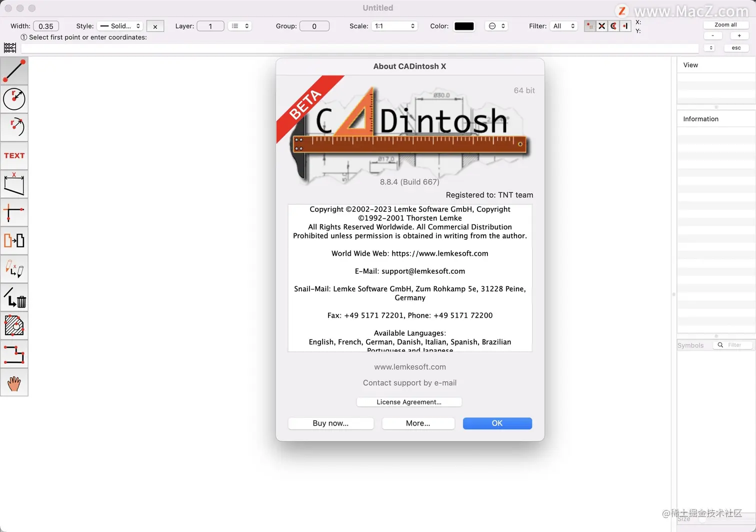The width and height of the screenshot is (756, 532).
Task: Click the Layer number field
Action: [210, 26]
